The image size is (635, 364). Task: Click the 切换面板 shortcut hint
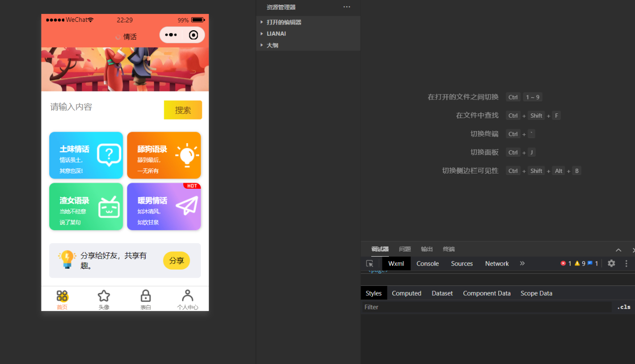(484, 152)
